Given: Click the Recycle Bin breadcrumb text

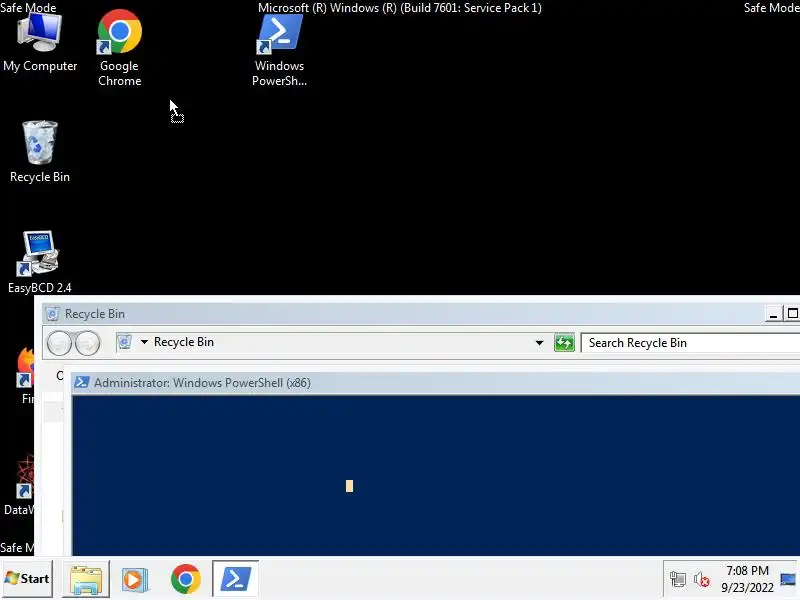Looking at the screenshot, I should coord(184,342).
